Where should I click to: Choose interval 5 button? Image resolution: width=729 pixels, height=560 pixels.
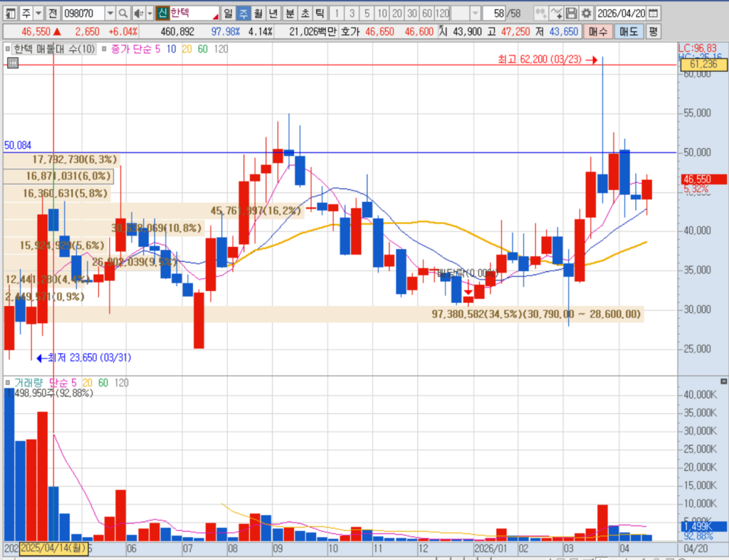[x=367, y=13]
